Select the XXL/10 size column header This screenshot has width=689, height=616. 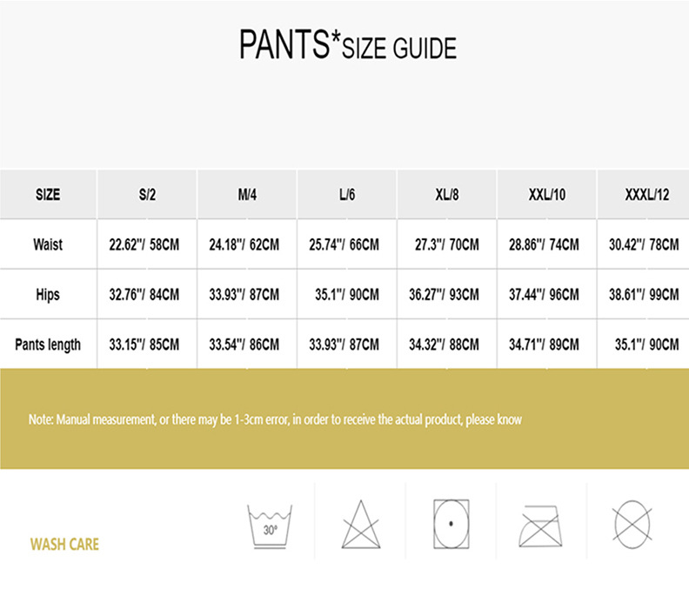(546, 195)
